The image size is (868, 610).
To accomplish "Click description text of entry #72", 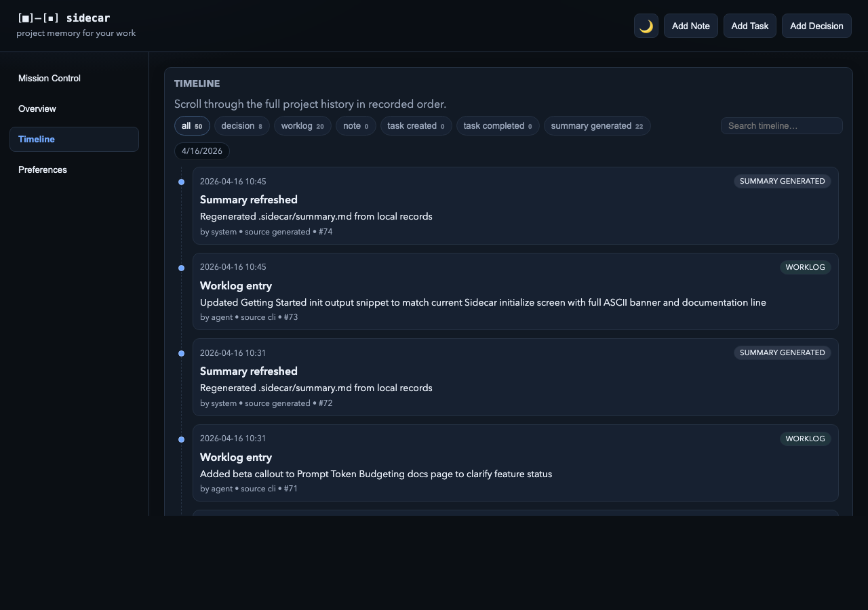I will click(316, 388).
